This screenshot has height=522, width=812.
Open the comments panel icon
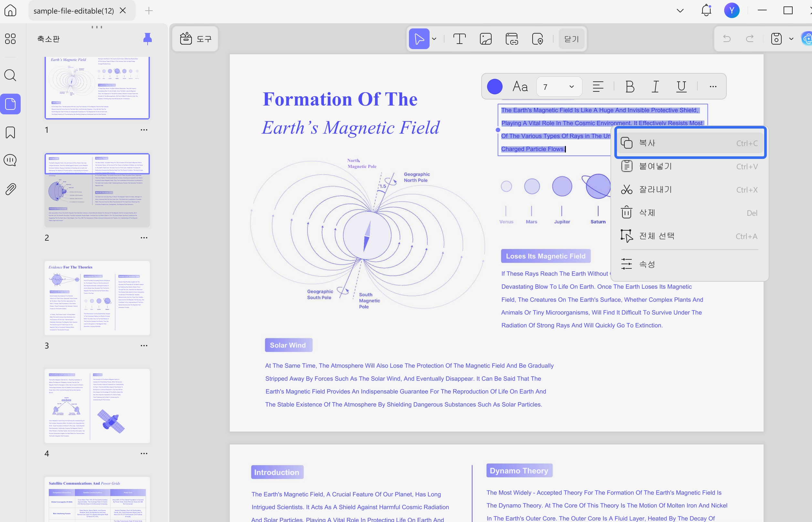[10, 160]
